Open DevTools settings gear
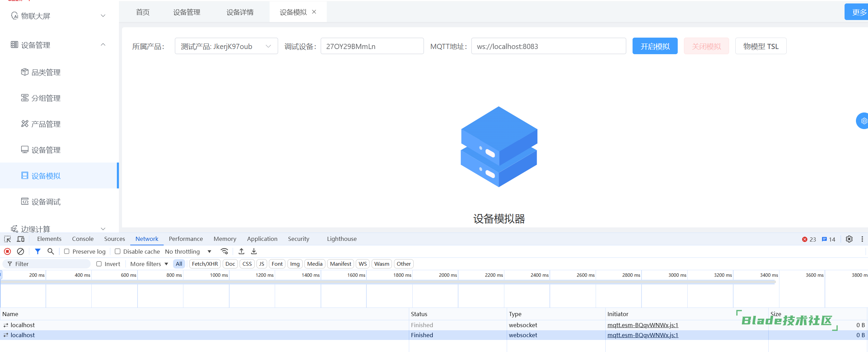 point(849,239)
